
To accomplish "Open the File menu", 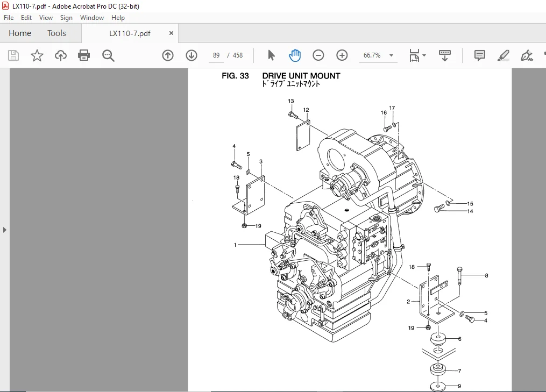I will pyautogui.click(x=9, y=18).
